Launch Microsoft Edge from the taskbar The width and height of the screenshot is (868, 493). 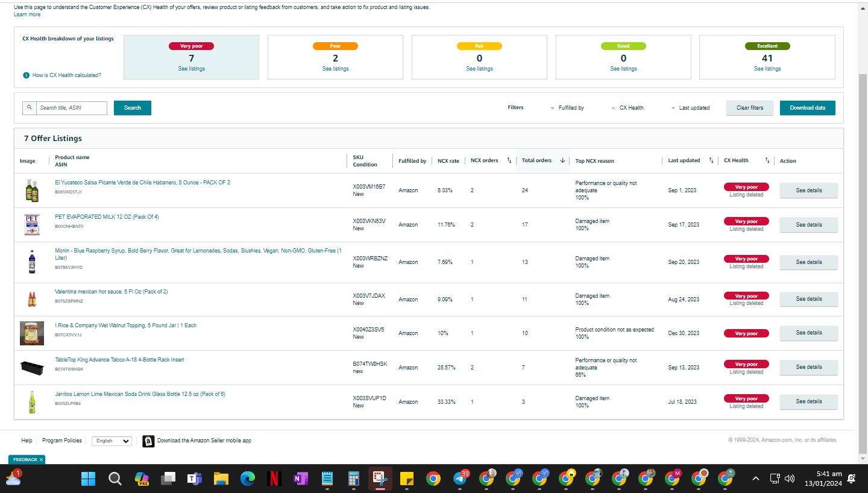(248, 479)
